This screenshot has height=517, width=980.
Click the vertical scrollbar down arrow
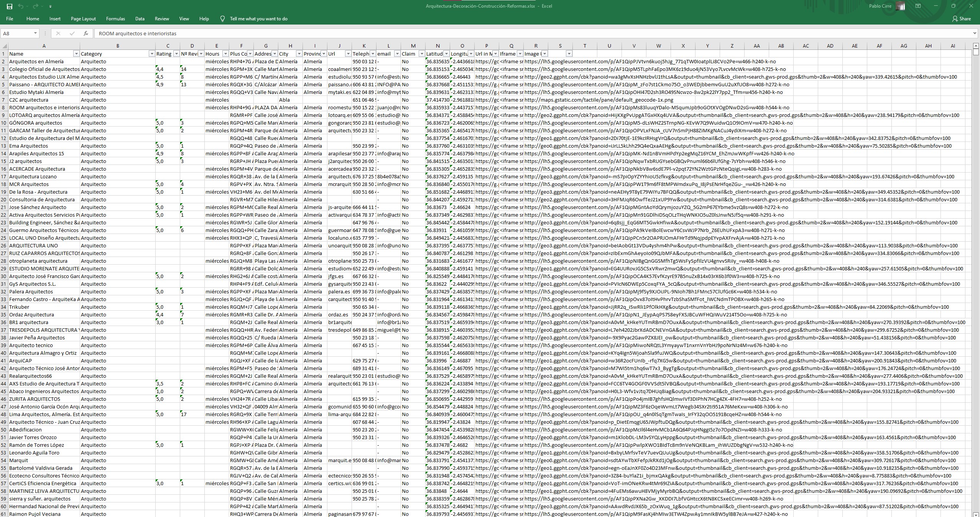[976, 514]
